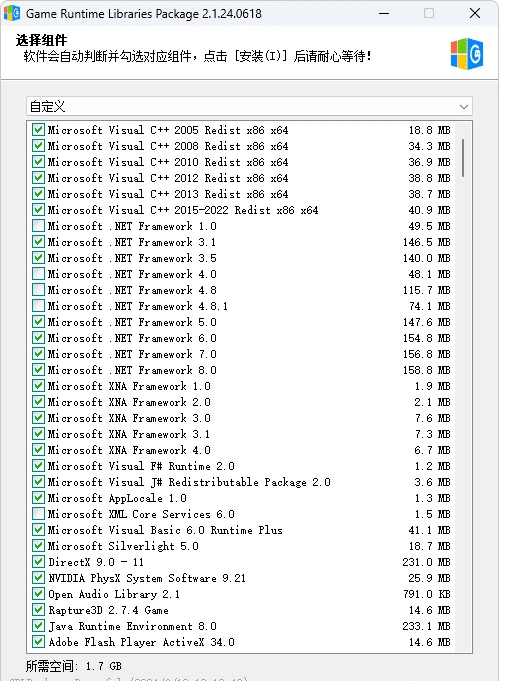
Task: Uncheck .NET Framework 5.0 checkbox
Action: click(38, 322)
